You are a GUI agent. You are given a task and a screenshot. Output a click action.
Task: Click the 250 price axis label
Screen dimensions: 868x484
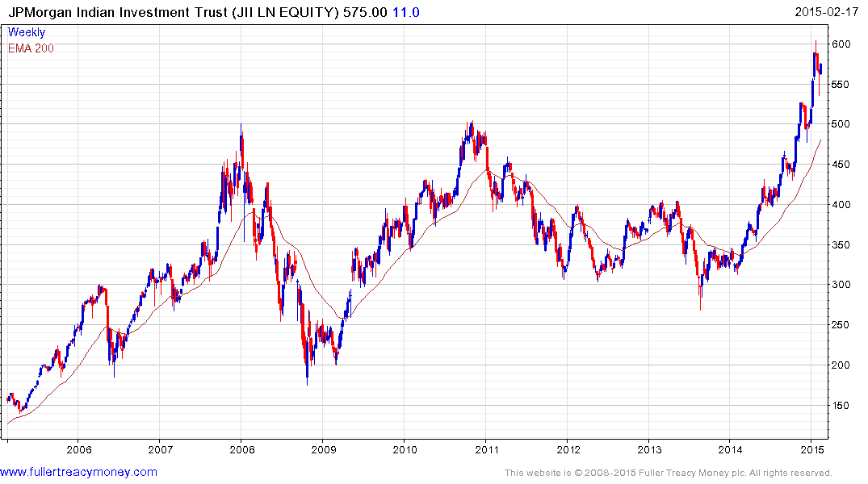(841, 325)
